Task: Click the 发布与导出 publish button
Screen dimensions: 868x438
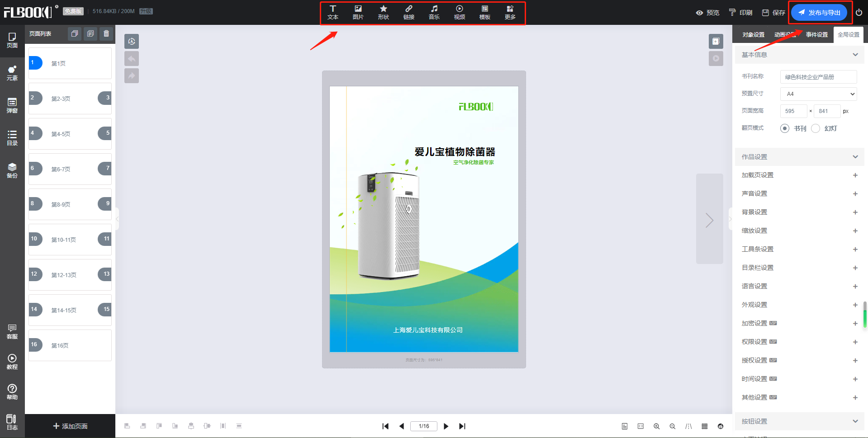Action: click(x=819, y=13)
